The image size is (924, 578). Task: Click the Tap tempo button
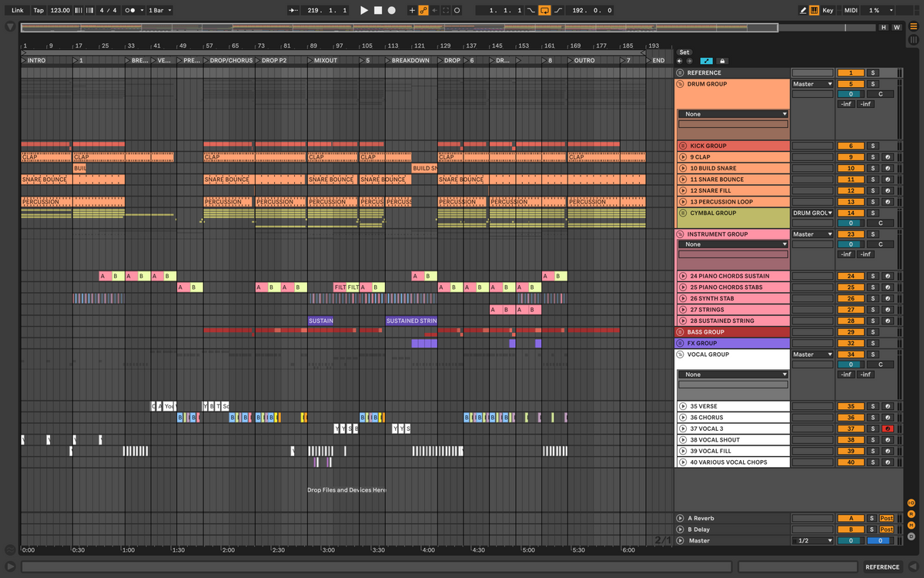tap(38, 10)
